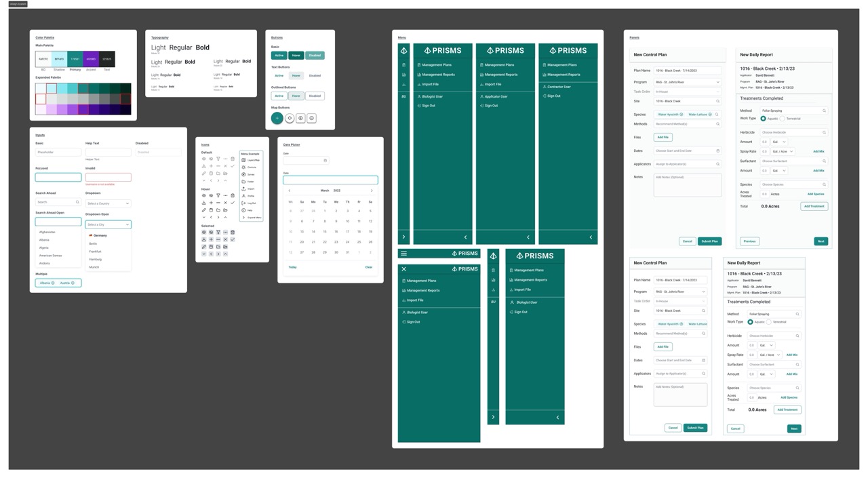
Task: Select the Shadow BFF4FD color swatch
Action: [x=59, y=59]
